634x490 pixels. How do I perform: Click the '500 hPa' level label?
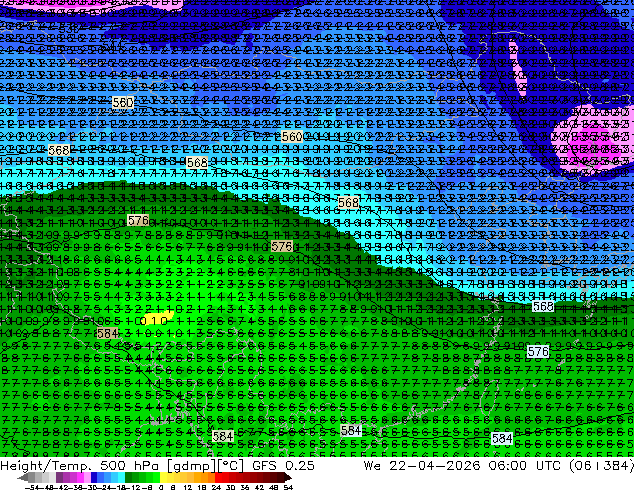click(x=130, y=465)
